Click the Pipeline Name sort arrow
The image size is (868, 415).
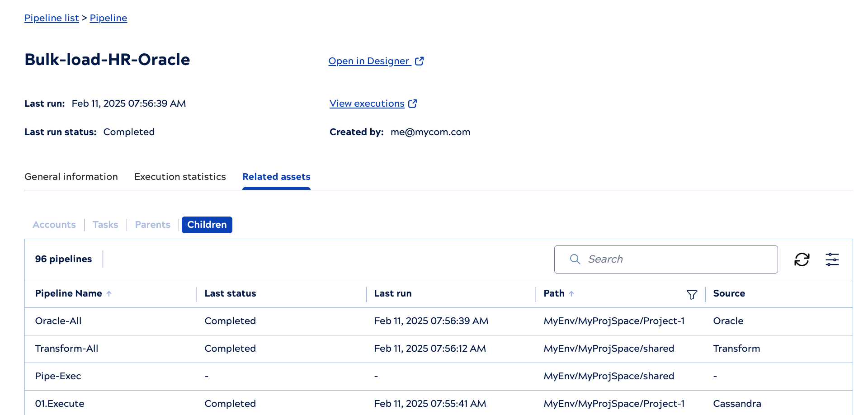tap(109, 294)
